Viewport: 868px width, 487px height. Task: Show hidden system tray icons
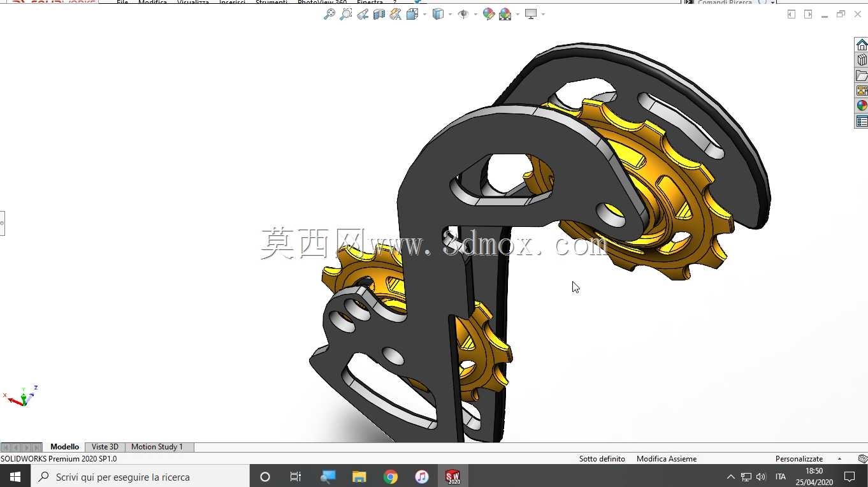(731, 477)
